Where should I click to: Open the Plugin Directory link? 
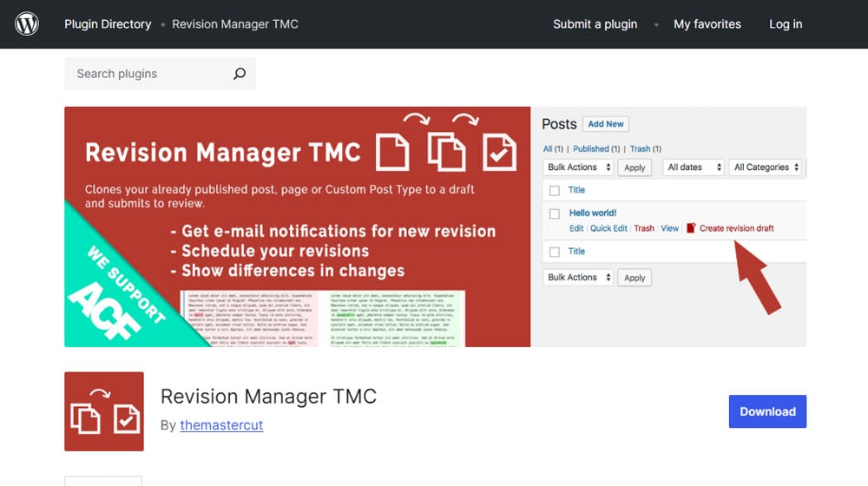click(108, 24)
